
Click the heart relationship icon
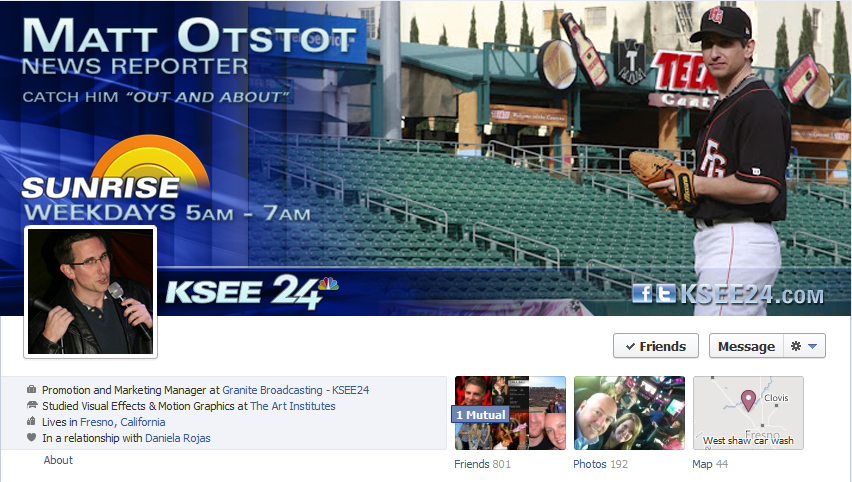(32, 437)
